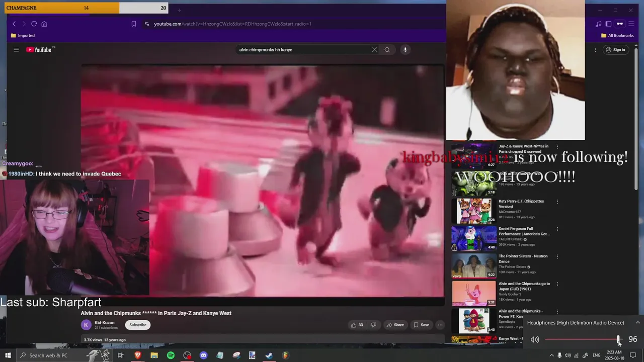Click the YouTube search field

point(303,50)
